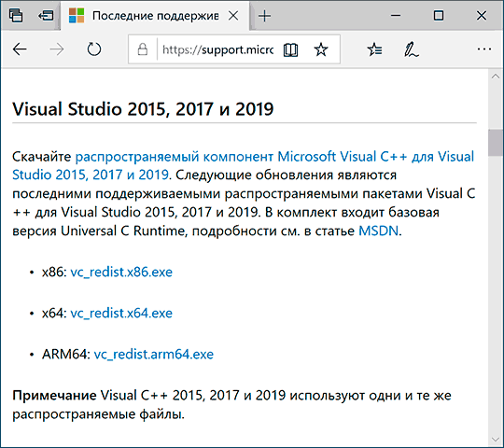
Task: Click the Visual Studio 2015, 2017 и 2019 heading
Action: coord(143,109)
